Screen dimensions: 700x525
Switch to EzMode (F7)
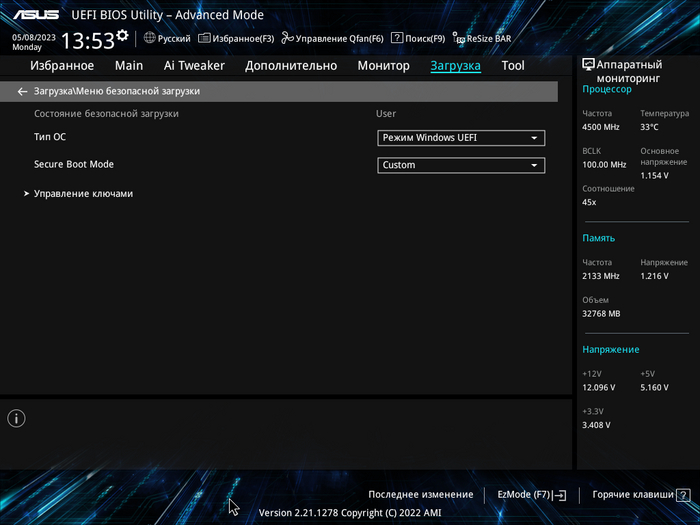pyautogui.click(x=532, y=495)
